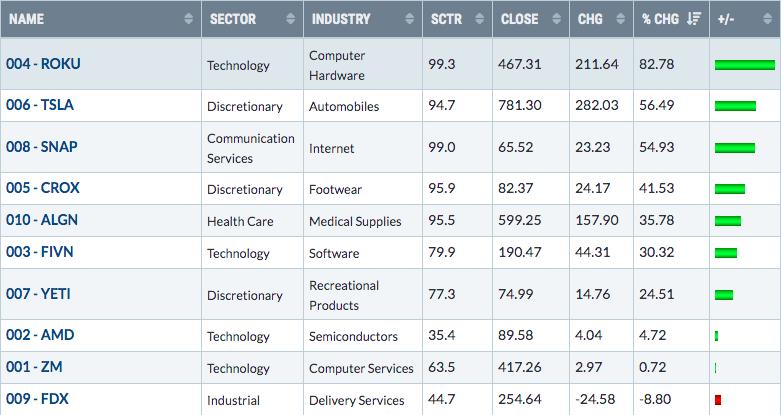Click the red loss bar for FDX
Viewport: 781px width, 415px height.
point(718,400)
